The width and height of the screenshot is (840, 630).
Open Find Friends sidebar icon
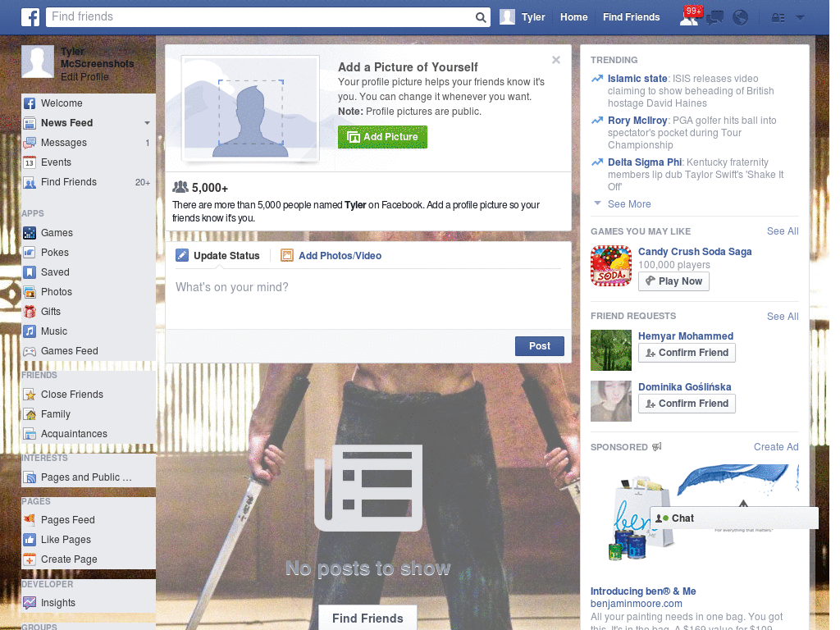30,182
